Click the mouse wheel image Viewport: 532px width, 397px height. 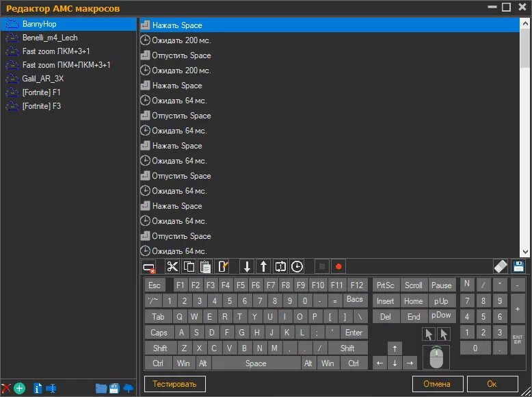(x=436, y=357)
